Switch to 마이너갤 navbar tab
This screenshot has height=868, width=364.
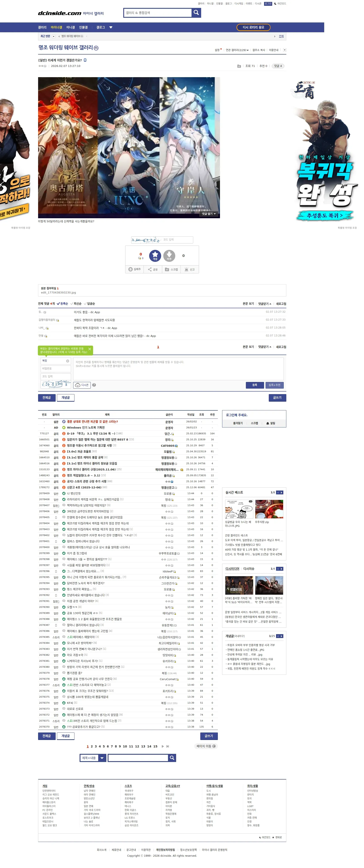(x=56, y=28)
